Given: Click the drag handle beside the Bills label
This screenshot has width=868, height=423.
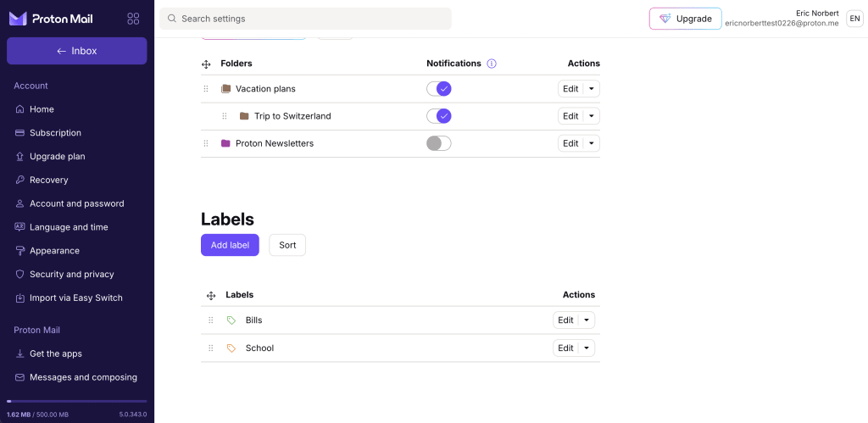Looking at the screenshot, I should (x=211, y=320).
